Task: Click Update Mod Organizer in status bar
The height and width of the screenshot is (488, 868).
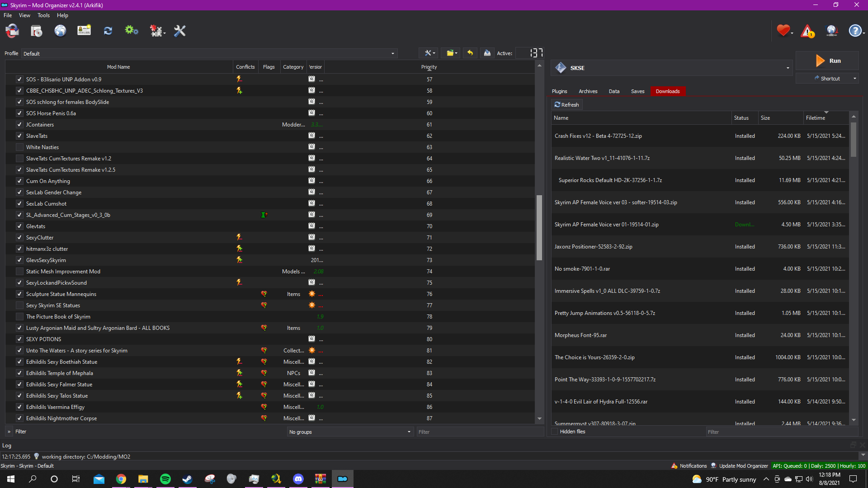Action: coord(739,466)
